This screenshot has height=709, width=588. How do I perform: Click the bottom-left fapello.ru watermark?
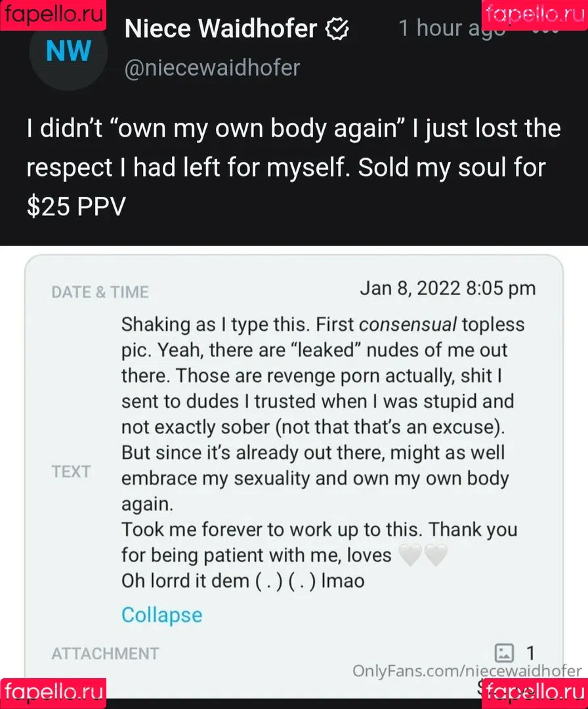pyautogui.click(x=53, y=693)
